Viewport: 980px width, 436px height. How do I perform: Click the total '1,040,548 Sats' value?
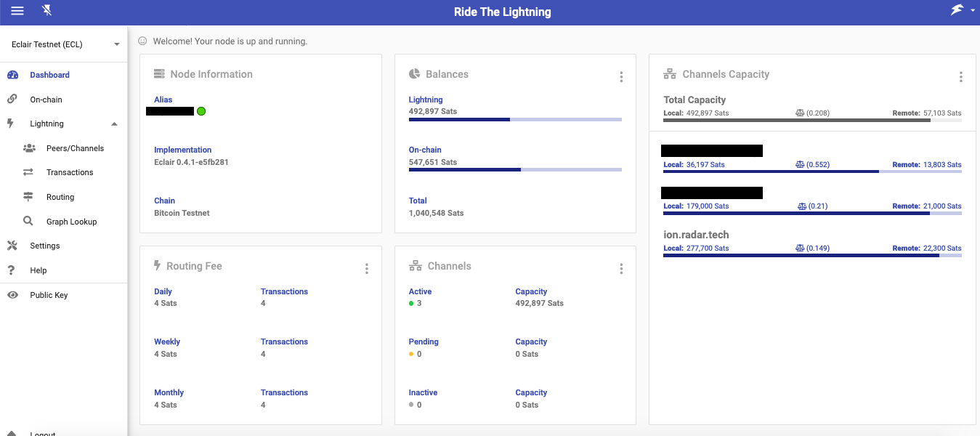coord(436,213)
